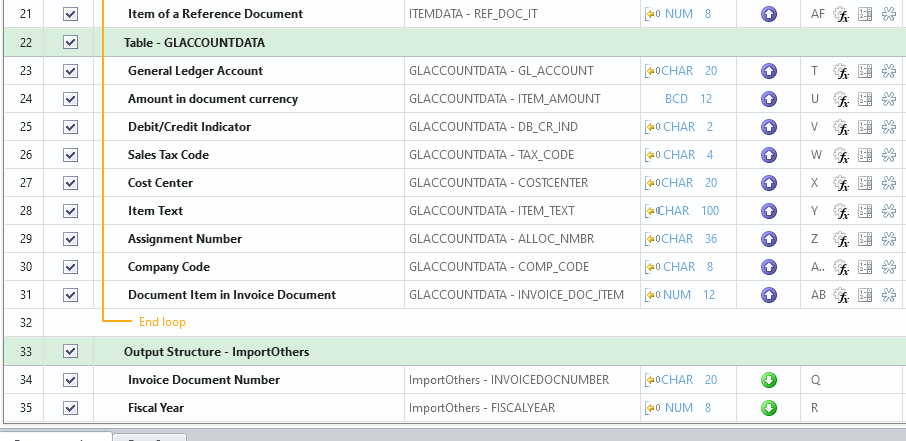Click column mapping cell AB for Document Item in Invoice Document
Screen dimensions: 906x441
pyautogui.click(x=818, y=295)
